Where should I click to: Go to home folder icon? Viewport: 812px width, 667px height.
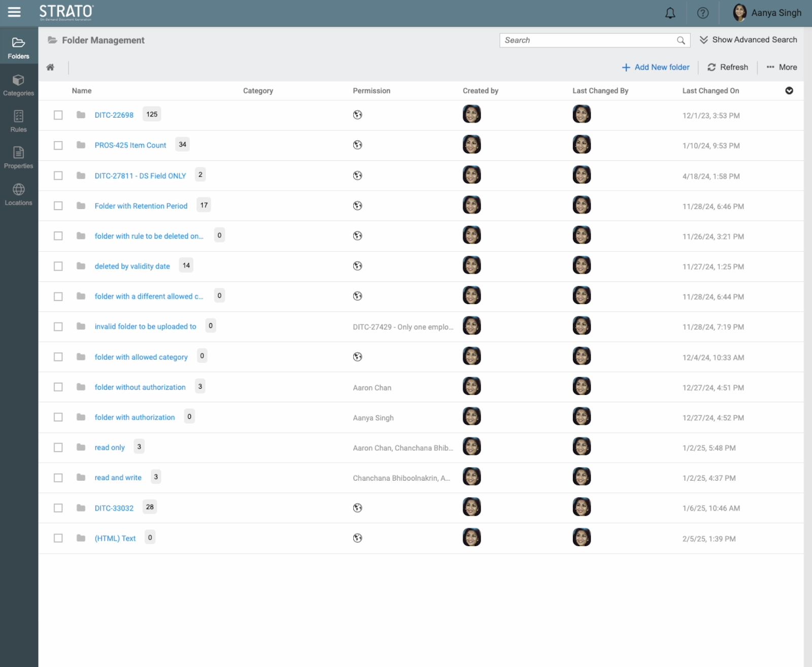coord(50,68)
